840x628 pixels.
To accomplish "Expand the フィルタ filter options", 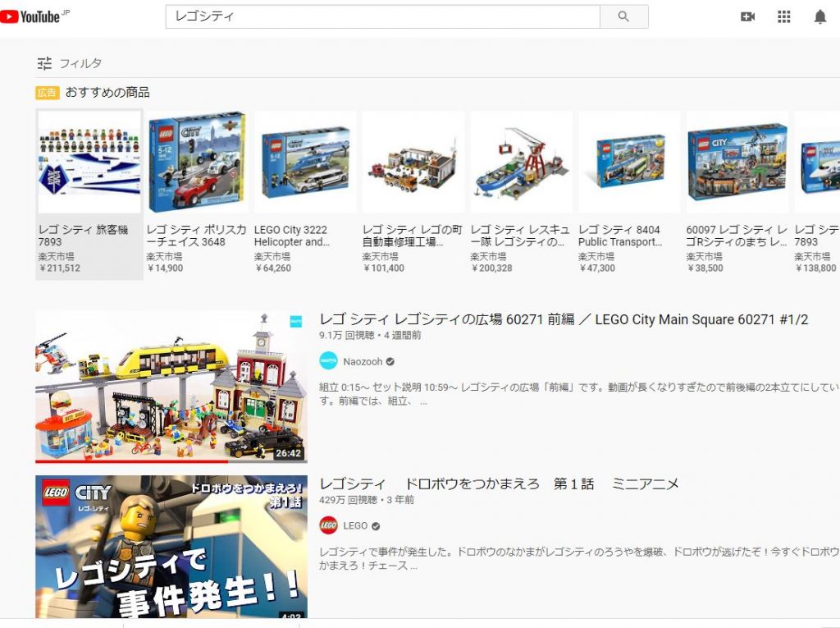I will click(70, 63).
